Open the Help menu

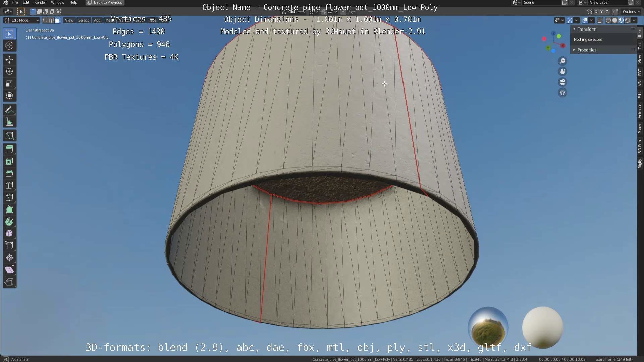tap(73, 2)
